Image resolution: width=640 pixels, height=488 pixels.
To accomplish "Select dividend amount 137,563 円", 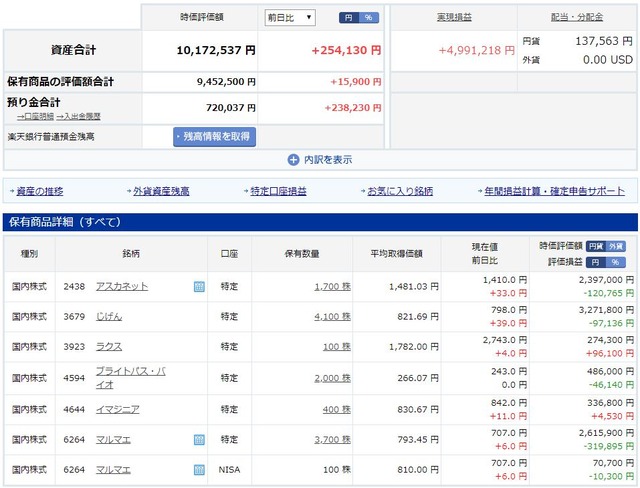I will click(604, 41).
